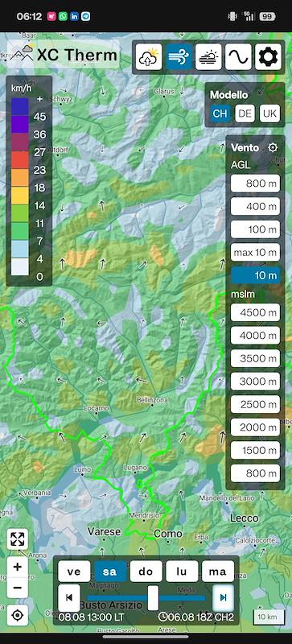292x644 pixels.
Task: Click the yellow 14 km/h legend swatch
Action: [20, 196]
